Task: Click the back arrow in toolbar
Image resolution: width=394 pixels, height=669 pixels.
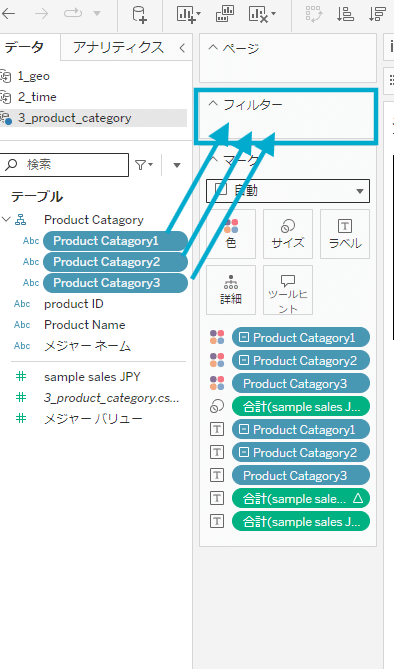Action: pos(9,14)
